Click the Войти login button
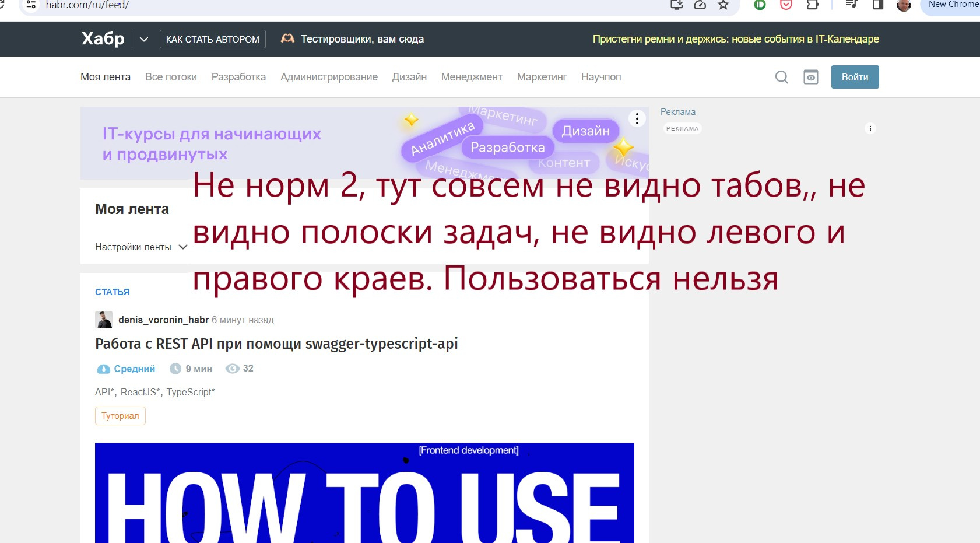The height and width of the screenshot is (543, 980). tap(855, 77)
